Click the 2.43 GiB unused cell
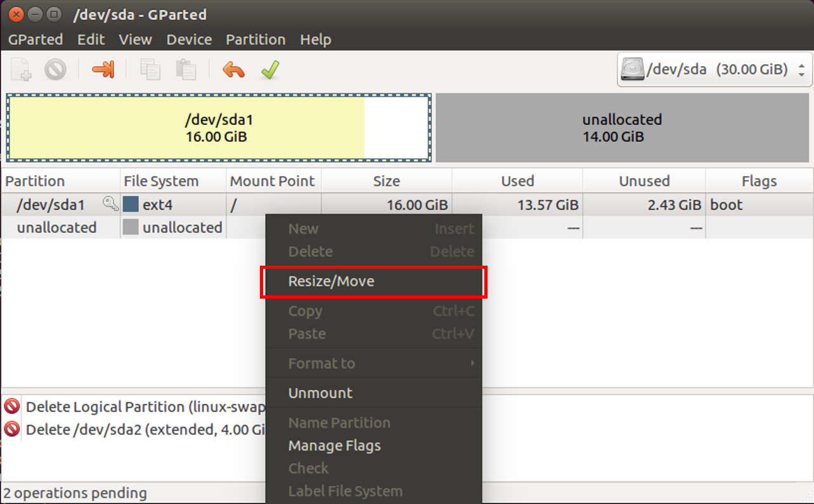The width and height of the screenshot is (814, 504). pyautogui.click(x=675, y=205)
